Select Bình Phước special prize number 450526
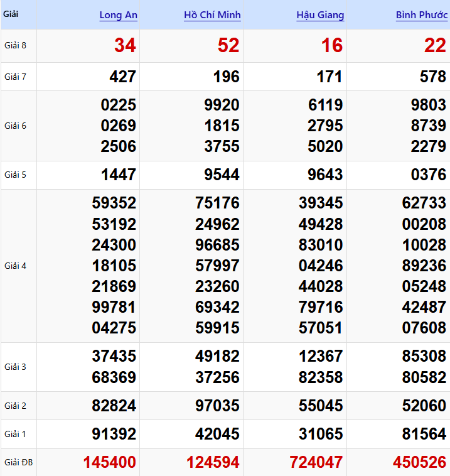The image size is (450, 476). point(420,463)
